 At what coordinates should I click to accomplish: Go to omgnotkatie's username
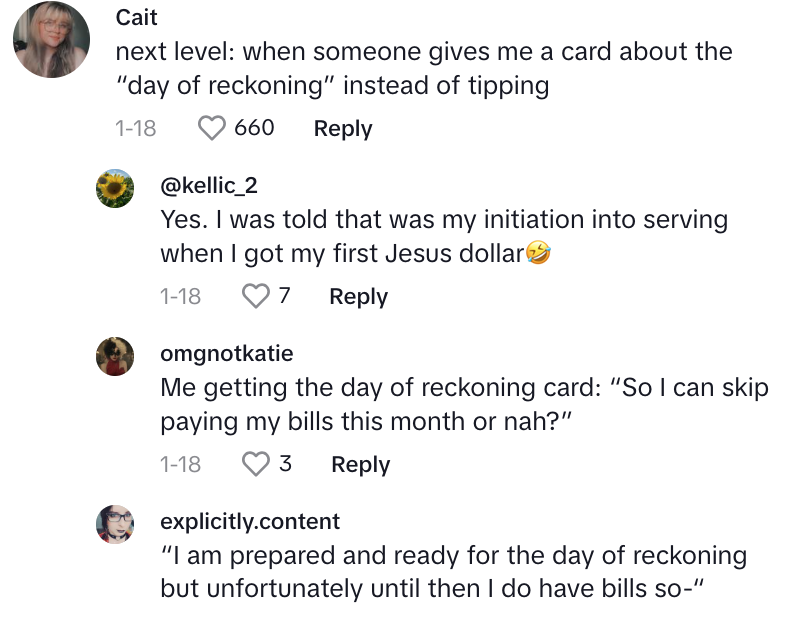pos(227,353)
